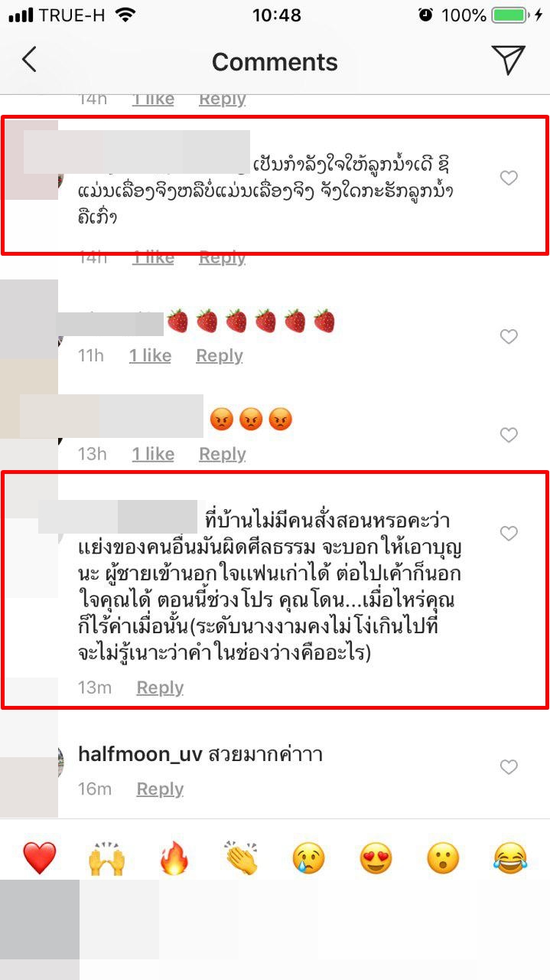The width and height of the screenshot is (550, 980).
Task: Like the strawberry emoji comment
Action: pos(509,336)
